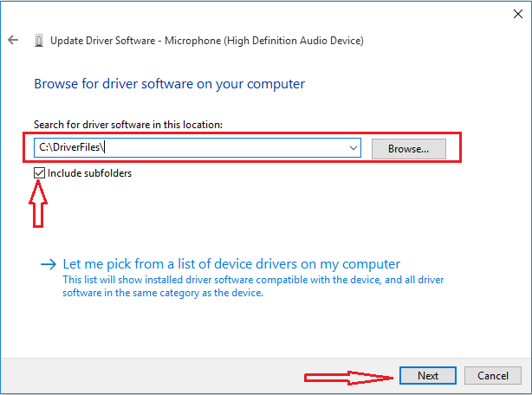Screen dimensions: 532x395
Task: Click the microphone device icon in title
Action: pyautogui.click(x=39, y=41)
